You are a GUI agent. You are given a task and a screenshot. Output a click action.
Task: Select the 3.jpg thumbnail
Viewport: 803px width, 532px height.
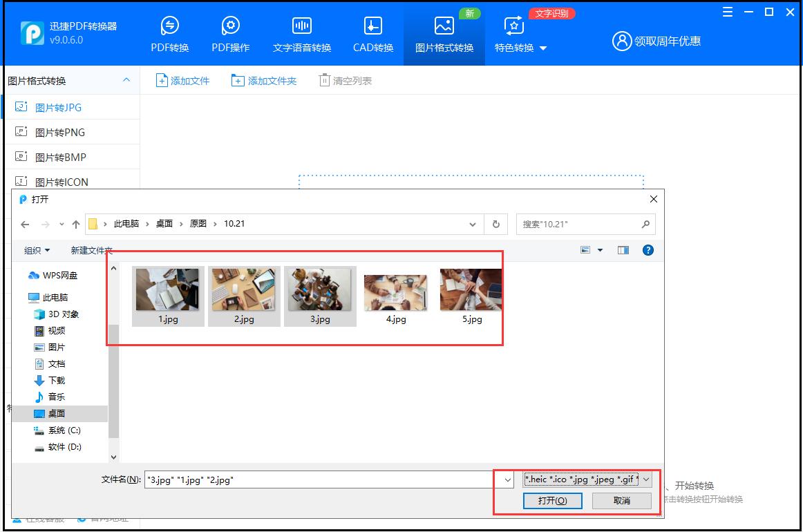point(320,296)
